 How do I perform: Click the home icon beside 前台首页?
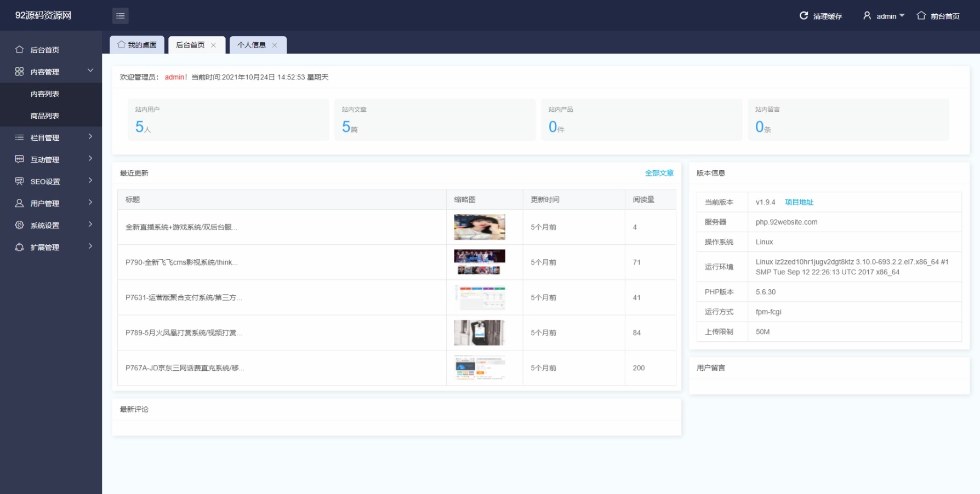[x=921, y=16]
